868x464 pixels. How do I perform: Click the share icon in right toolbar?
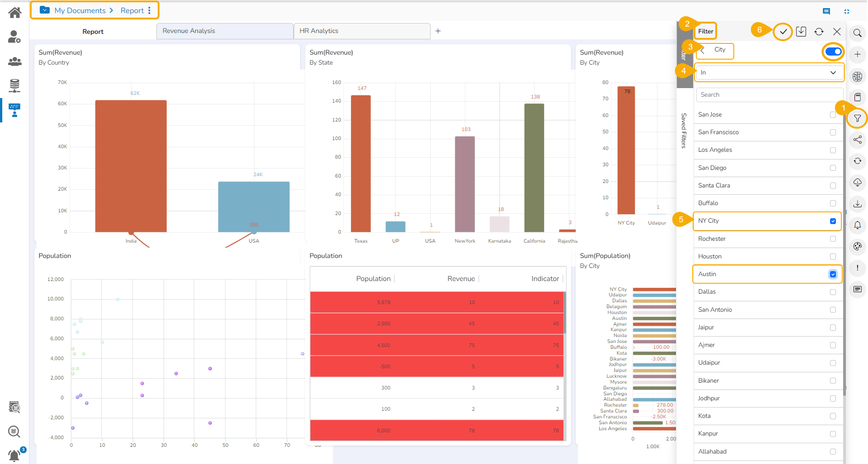point(857,140)
